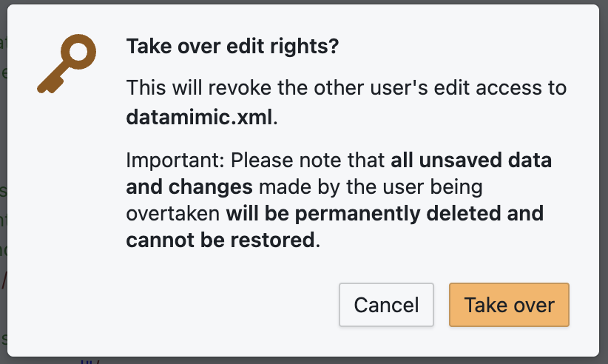Click the "Take over edit rights?" heading

232,47
